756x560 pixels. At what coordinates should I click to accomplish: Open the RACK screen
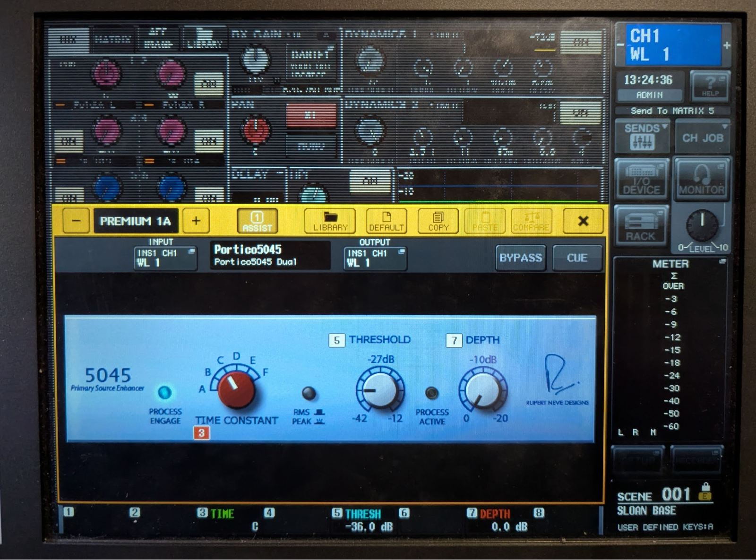pos(641,225)
